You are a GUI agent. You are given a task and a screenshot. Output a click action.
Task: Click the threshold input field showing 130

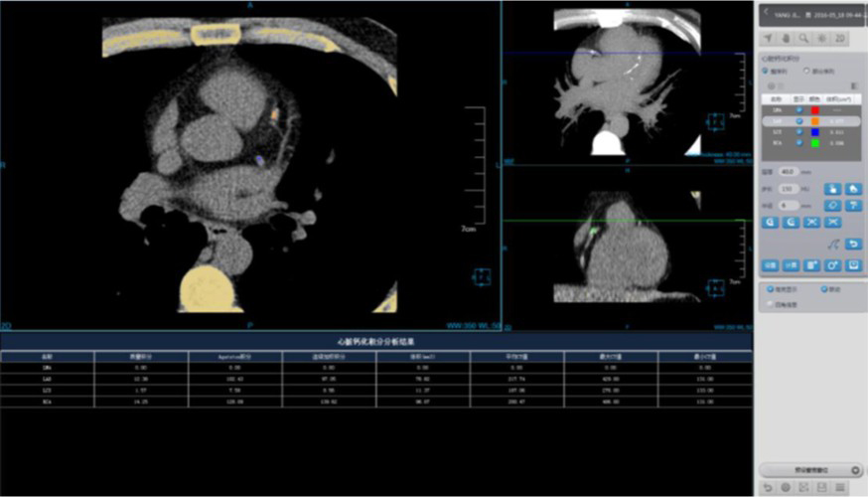(790, 188)
